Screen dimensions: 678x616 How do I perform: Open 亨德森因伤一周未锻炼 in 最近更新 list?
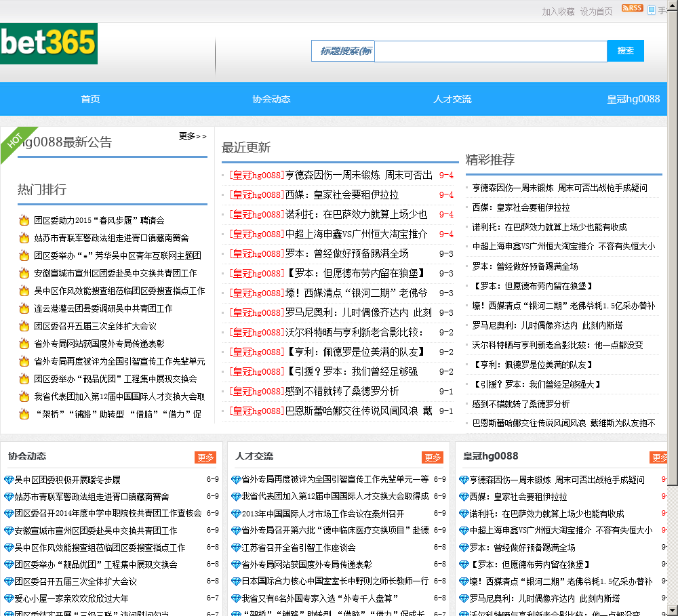pos(359,175)
